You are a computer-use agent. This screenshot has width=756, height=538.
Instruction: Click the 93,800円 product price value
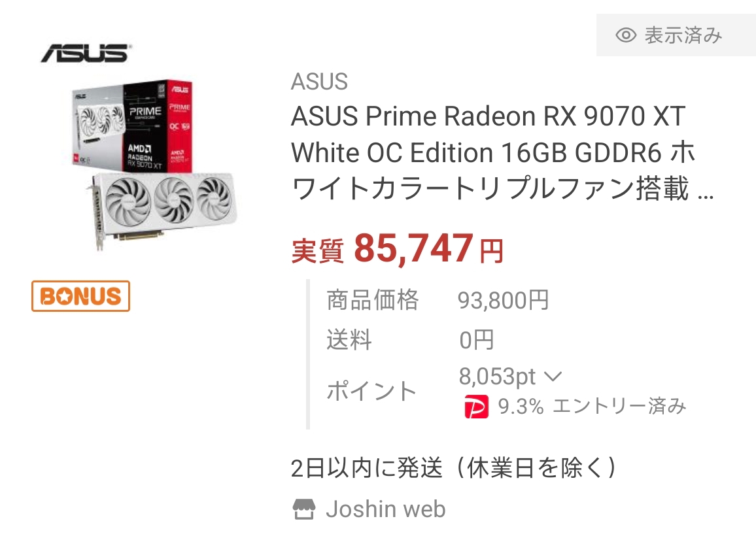pyautogui.click(x=503, y=300)
